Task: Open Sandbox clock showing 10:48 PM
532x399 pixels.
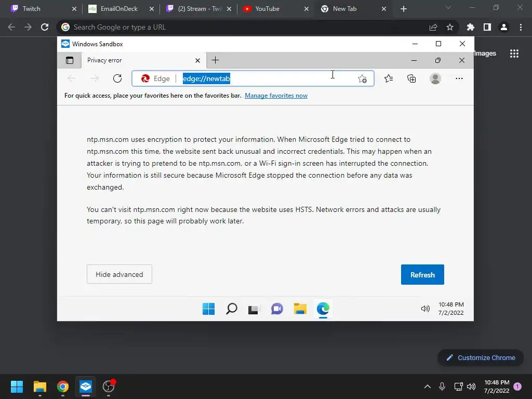Action: [x=451, y=309]
